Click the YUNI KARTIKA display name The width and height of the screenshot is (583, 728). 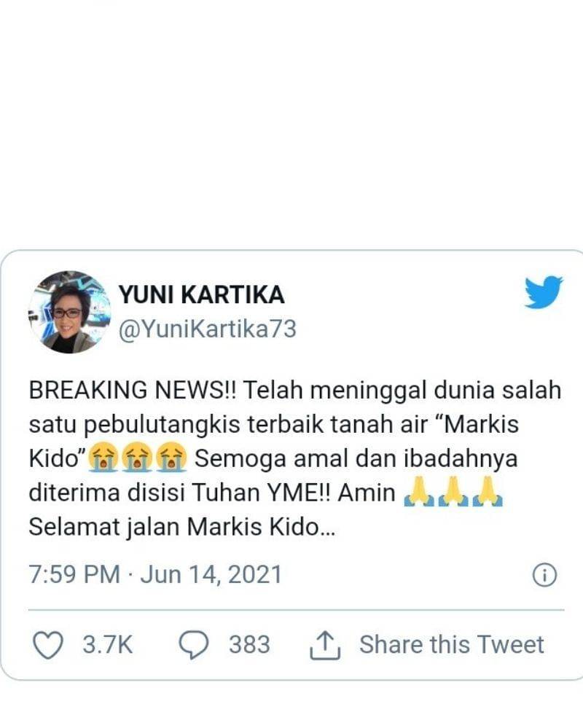(x=201, y=295)
